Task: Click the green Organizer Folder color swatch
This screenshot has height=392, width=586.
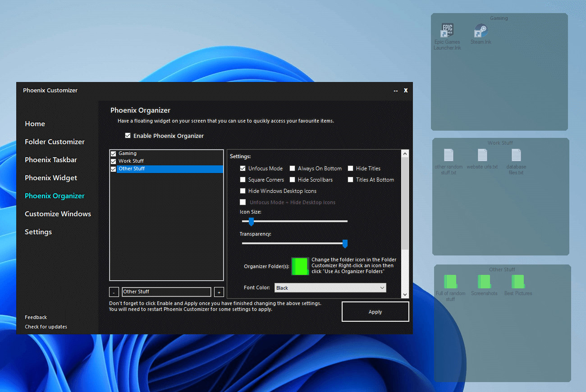Action: [300, 266]
